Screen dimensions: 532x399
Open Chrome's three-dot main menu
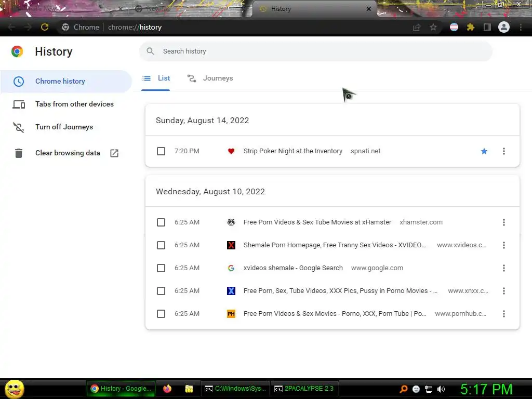coord(521,27)
